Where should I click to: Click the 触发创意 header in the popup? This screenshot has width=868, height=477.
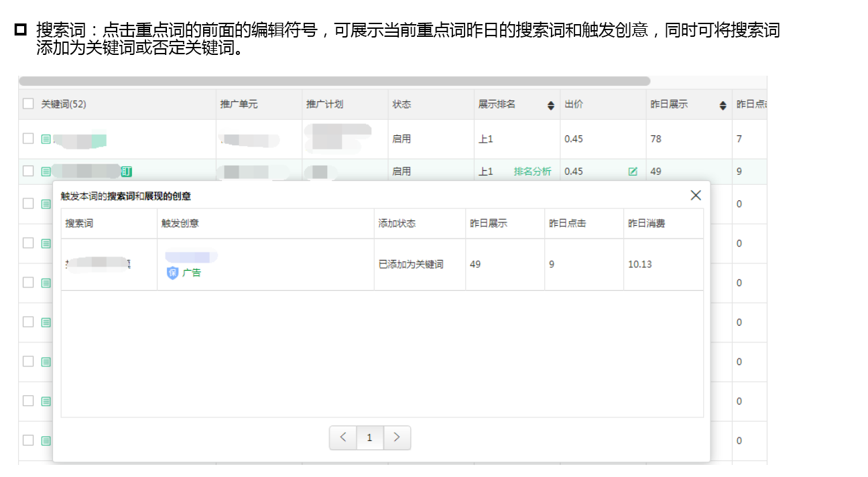(180, 224)
